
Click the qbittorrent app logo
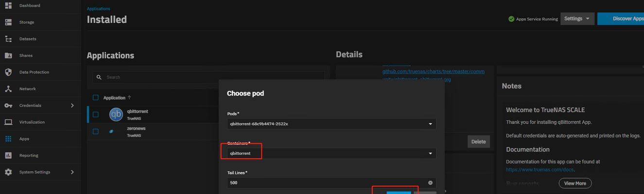[x=116, y=114]
